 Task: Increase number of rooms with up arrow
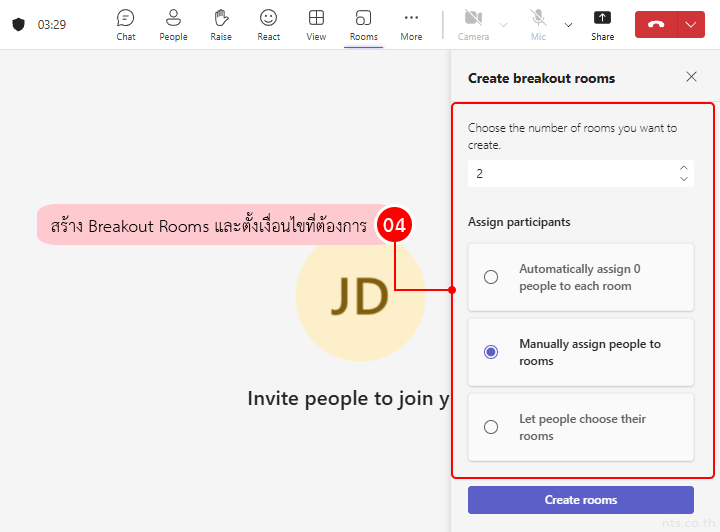[684, 168]
